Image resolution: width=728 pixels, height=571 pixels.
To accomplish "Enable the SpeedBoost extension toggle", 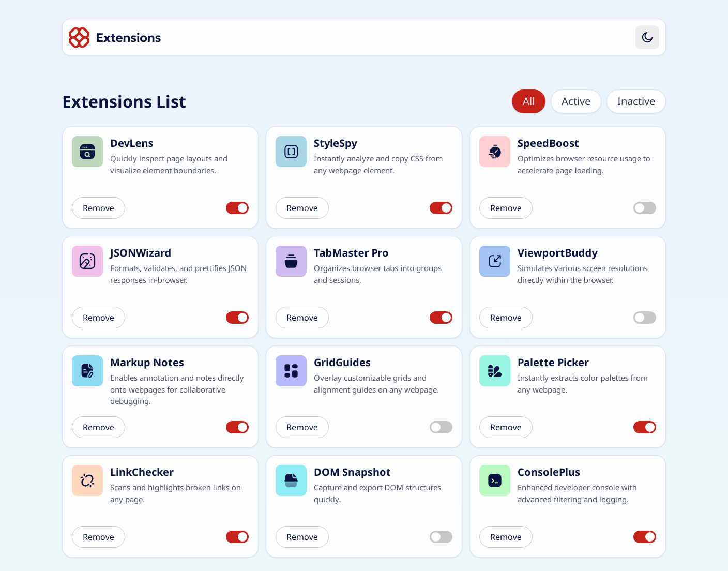I will [644, 208].
